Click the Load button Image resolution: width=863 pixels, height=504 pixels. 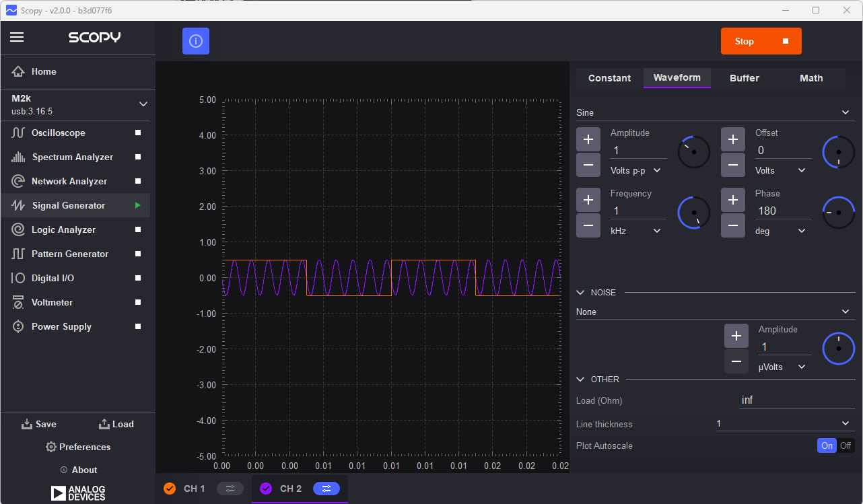point(116,424)
